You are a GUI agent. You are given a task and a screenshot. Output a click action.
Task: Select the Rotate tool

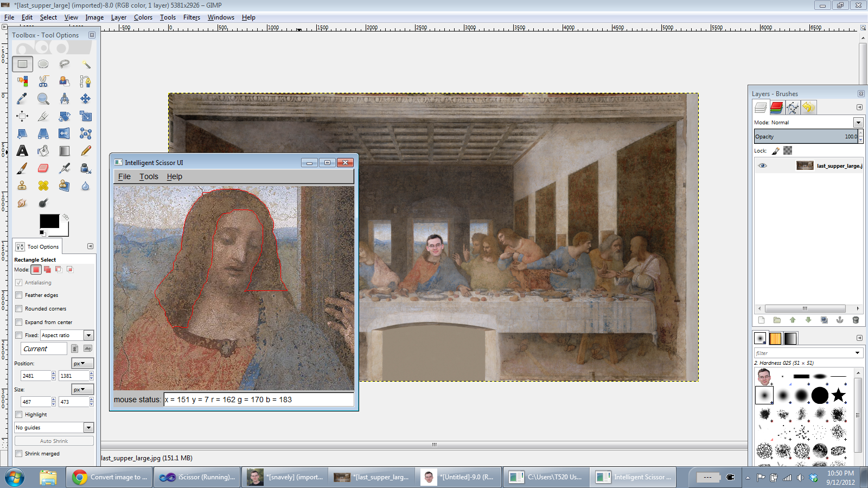[x=65, y=116]
